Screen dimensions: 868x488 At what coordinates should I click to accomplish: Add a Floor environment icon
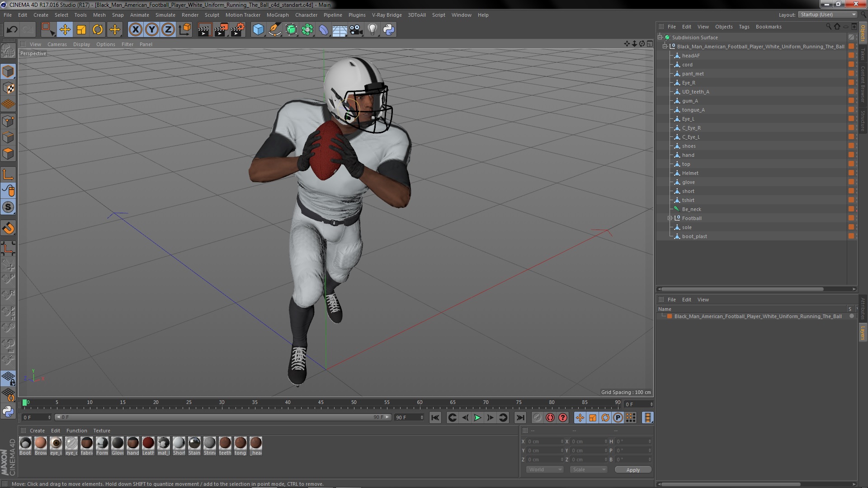click(x=340, y=30)
